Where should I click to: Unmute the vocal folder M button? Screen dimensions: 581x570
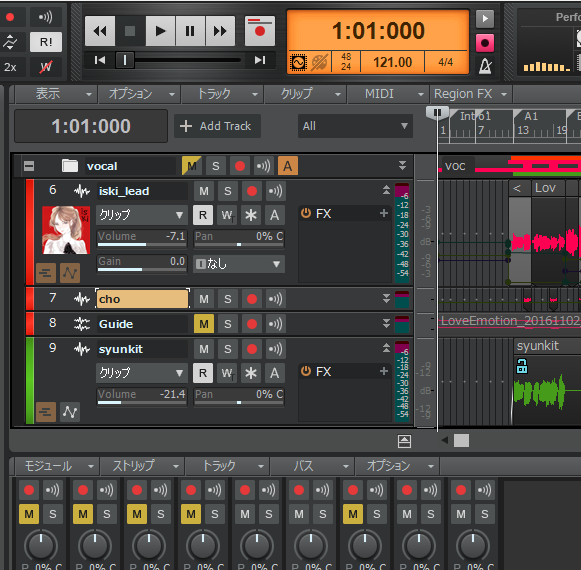click(192, 166)
